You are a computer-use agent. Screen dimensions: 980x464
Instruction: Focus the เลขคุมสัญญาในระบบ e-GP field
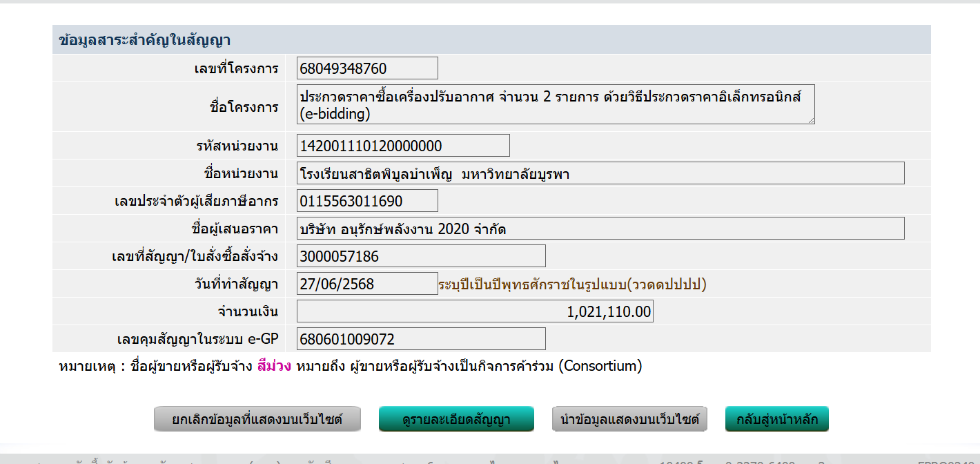(421, 339)
